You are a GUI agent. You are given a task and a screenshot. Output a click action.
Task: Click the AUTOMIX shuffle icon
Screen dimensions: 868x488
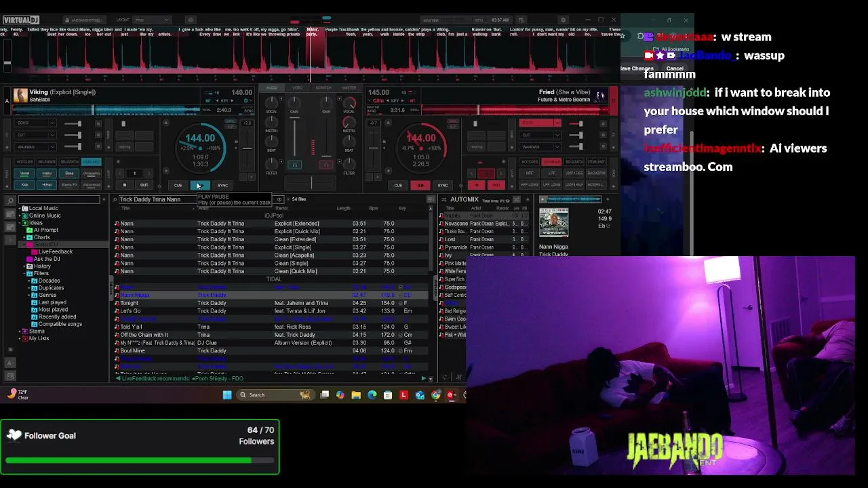[x=517, y=200]
